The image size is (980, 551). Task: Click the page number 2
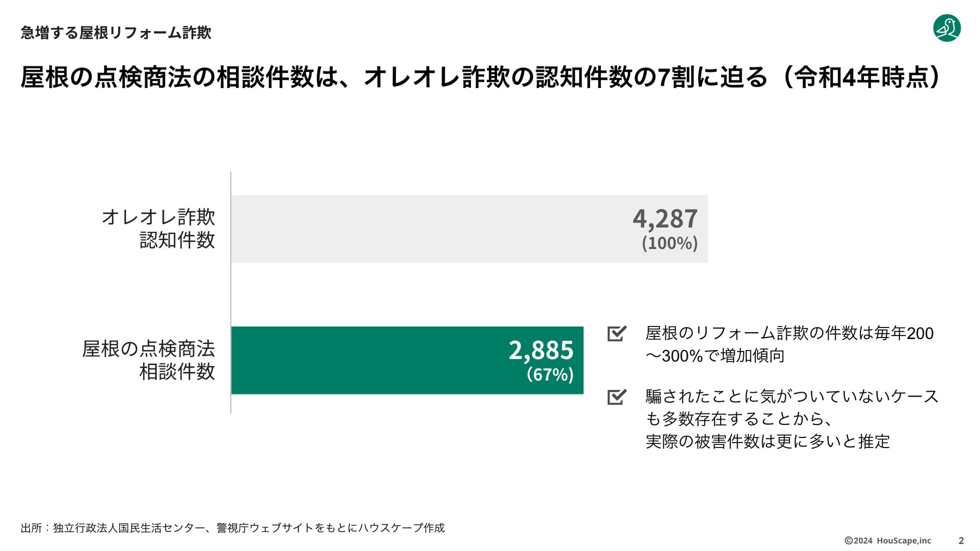pos(961,540)
